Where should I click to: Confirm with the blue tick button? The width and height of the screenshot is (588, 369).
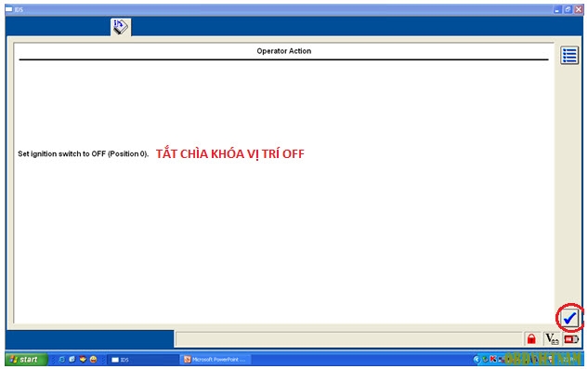pyautogui.click(x=569, y=318)
